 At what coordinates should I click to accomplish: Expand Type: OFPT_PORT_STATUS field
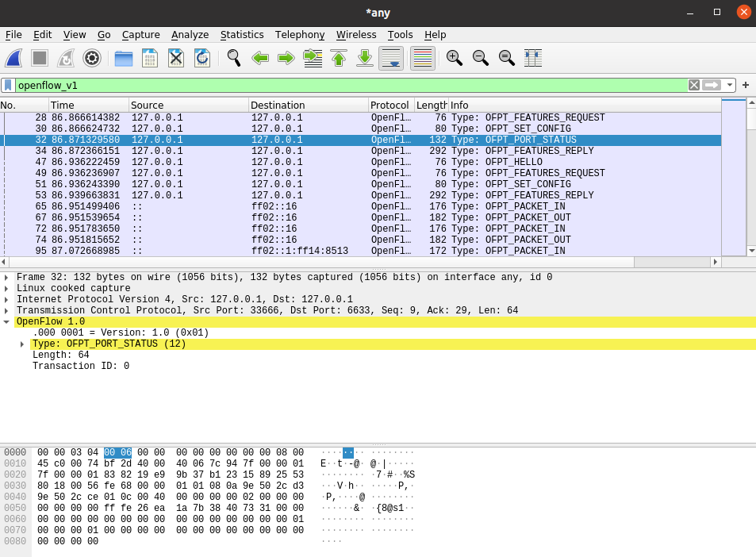pos(22,344)
